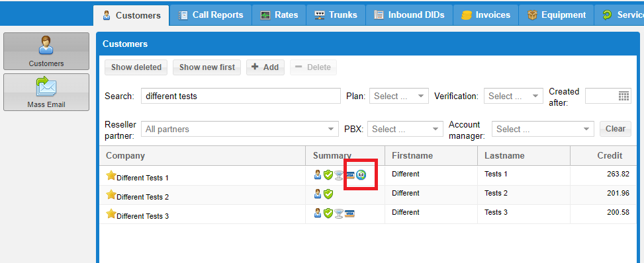
Task: Open the Rates tab
Action: click(x=279, y=15)
